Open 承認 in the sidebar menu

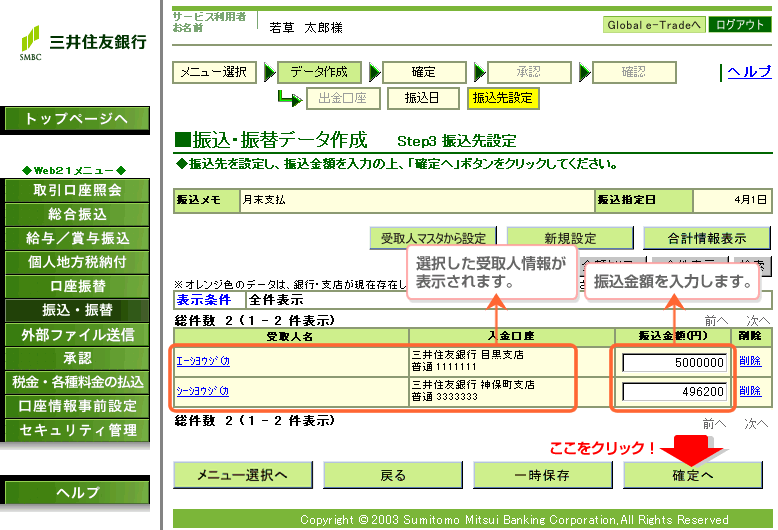pos(77,358)
